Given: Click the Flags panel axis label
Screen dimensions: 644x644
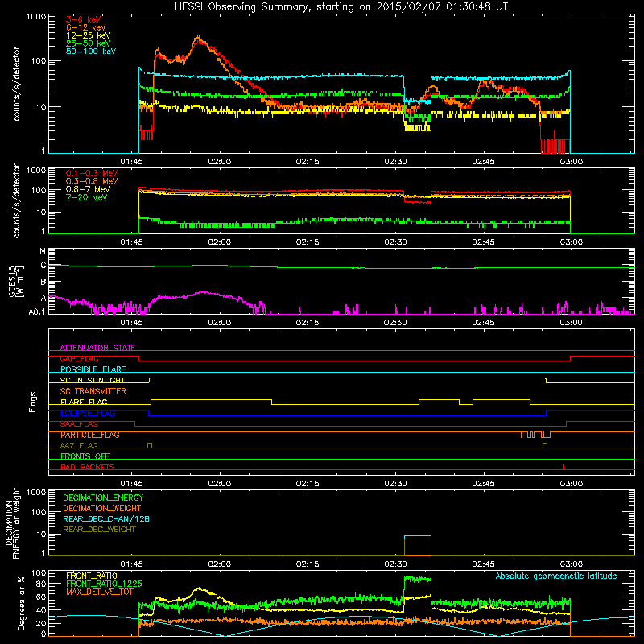Looking at the screenshot, I should coord(33,402).
